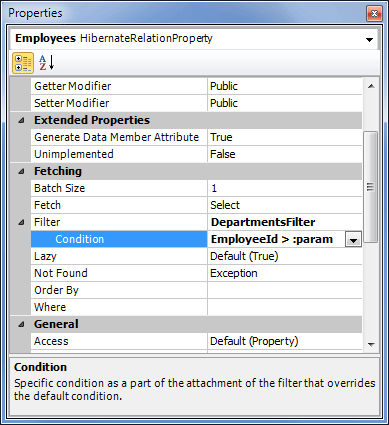Click the empty Order By value field
The height and width of the screenshot is (425, 389).
(x=285, y=290)
